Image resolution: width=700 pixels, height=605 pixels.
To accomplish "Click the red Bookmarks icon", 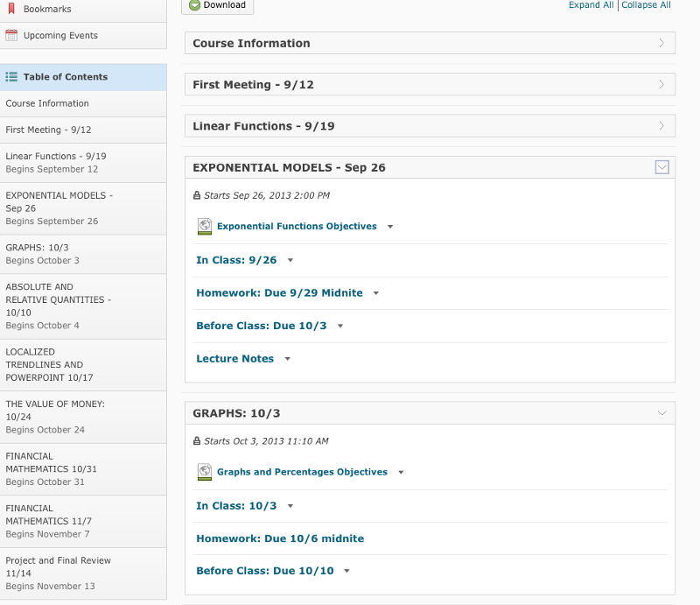I will click(11, 9).
